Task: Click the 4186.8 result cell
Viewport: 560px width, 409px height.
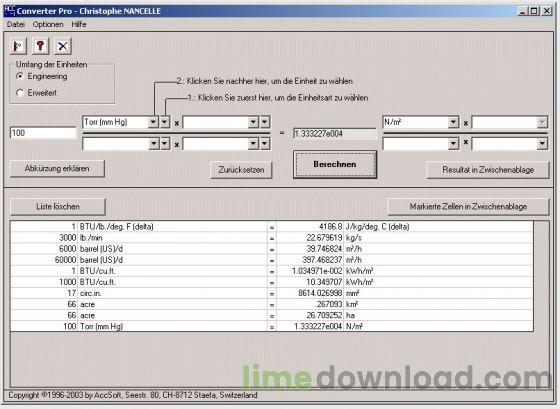Action: pyautogui.click(x=310, y=227)
